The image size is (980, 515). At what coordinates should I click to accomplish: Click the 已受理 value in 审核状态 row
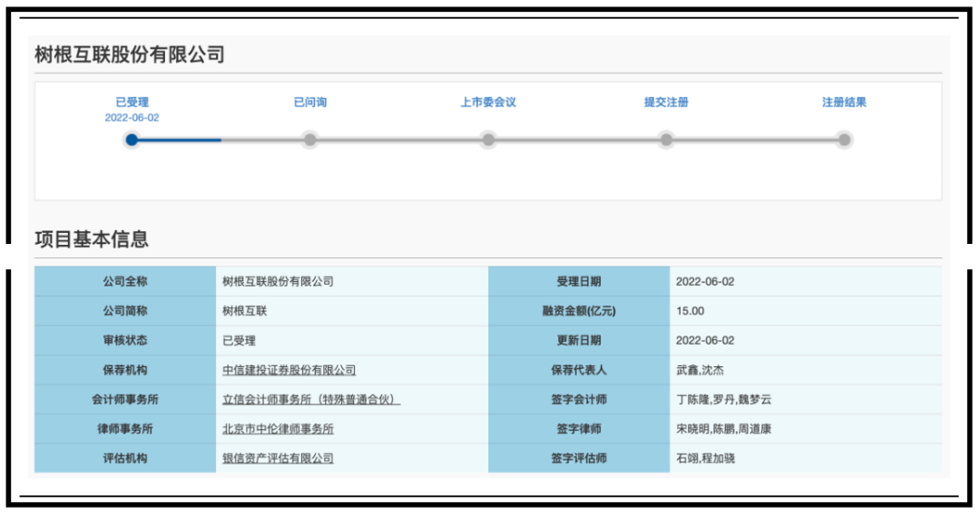239,341
